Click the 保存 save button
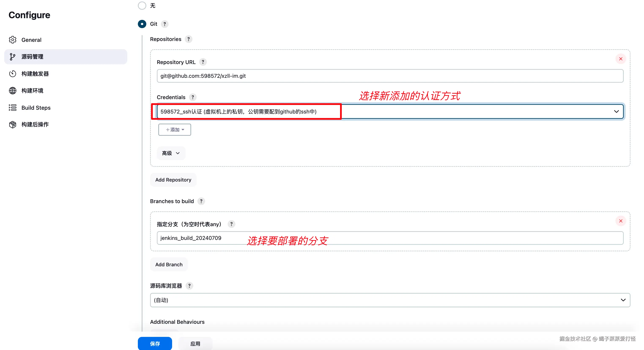This screenshot has width=644, height=350. click(155, 343)
